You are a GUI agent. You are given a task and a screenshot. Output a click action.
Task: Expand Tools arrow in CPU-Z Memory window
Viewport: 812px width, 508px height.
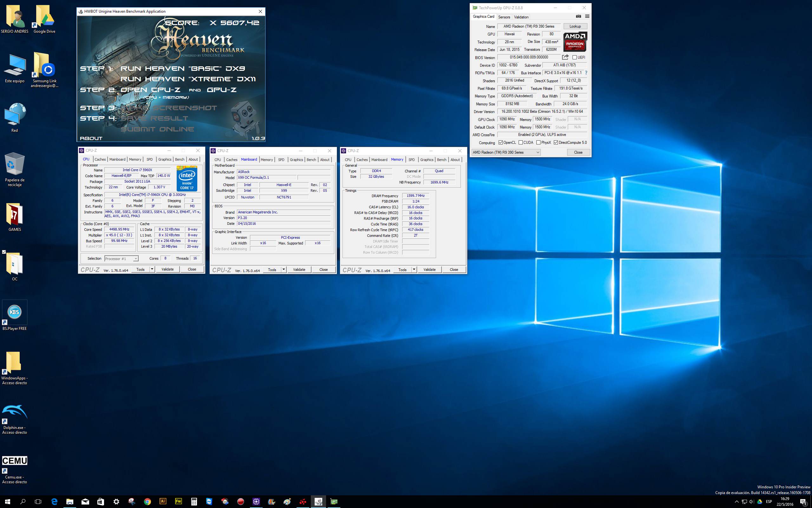(414, 270)
